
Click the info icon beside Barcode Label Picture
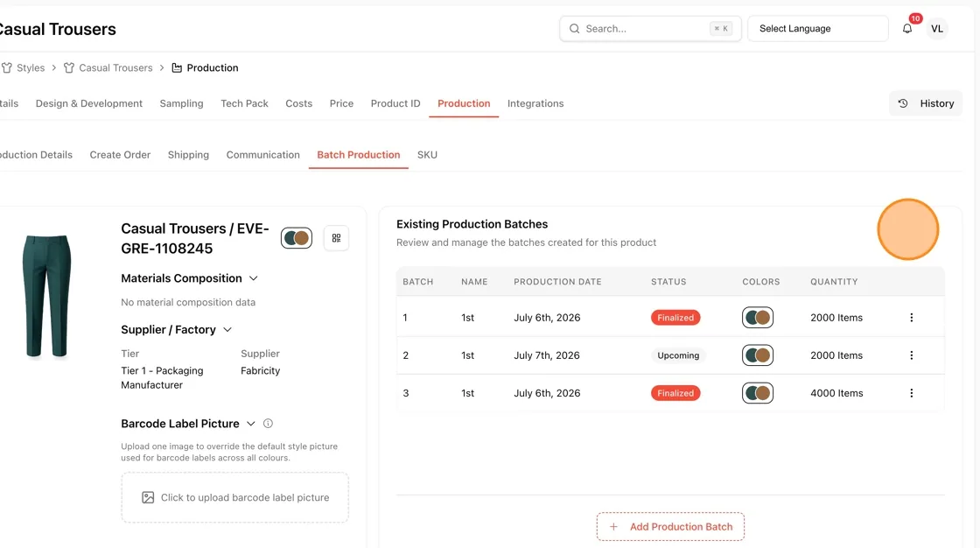tap(268, 424)
